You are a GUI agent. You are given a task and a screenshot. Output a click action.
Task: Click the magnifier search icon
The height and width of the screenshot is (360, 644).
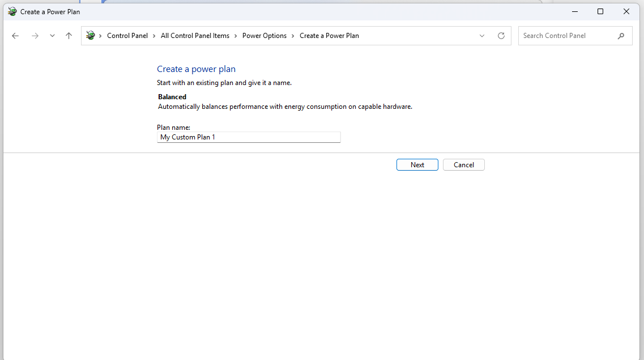pos(621,36)
